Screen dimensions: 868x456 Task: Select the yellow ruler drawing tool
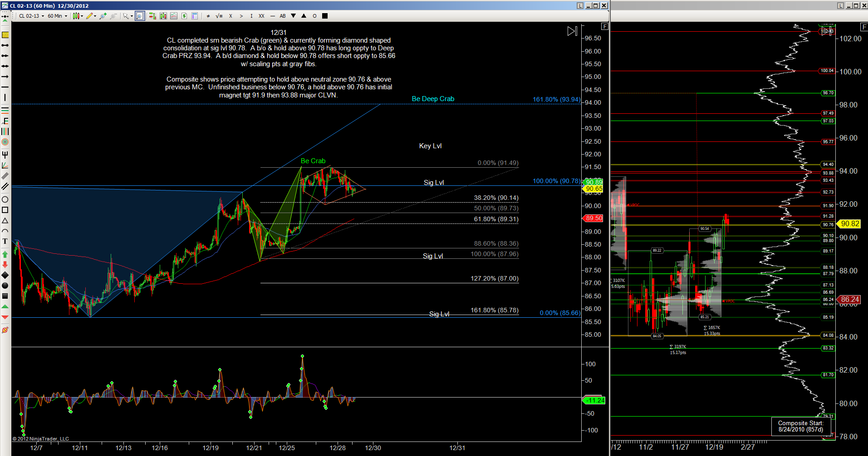(5, 35)
